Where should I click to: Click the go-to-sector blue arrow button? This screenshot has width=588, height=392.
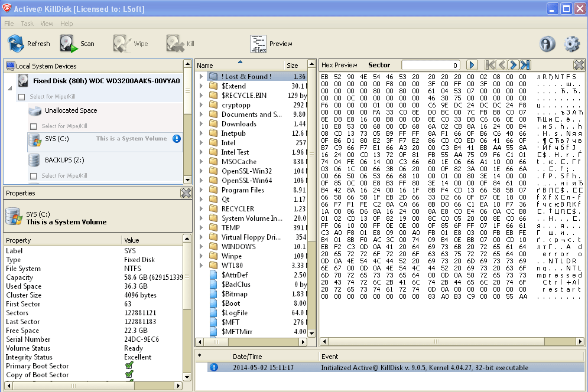tap(472, 64)
